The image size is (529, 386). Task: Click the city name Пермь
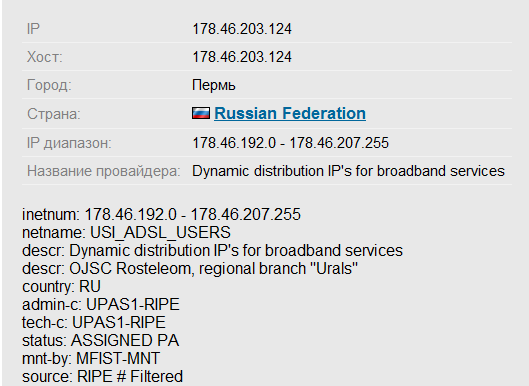pyautogui.click(x=214, y=85)
